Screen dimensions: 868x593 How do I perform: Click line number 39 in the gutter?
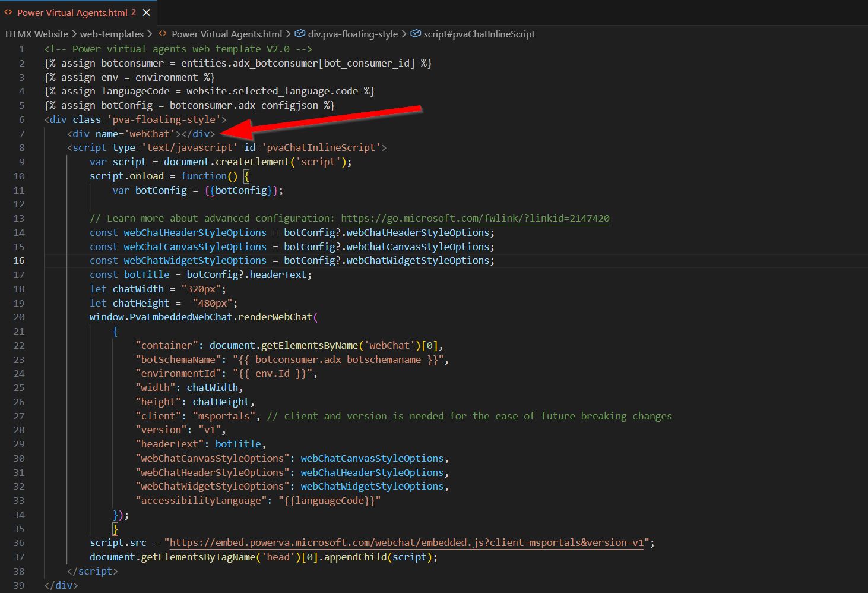click(x=18, y=585)
